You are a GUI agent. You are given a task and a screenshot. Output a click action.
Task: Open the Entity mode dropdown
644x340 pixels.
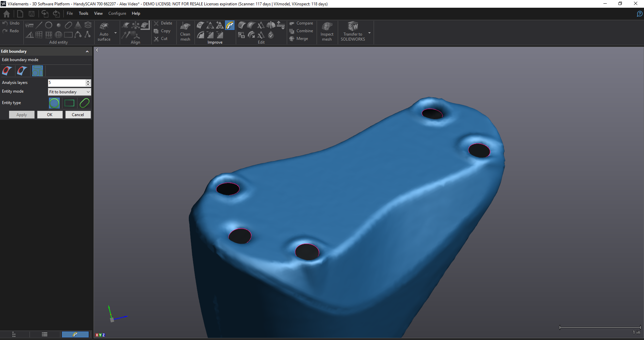tap(69, 92)
